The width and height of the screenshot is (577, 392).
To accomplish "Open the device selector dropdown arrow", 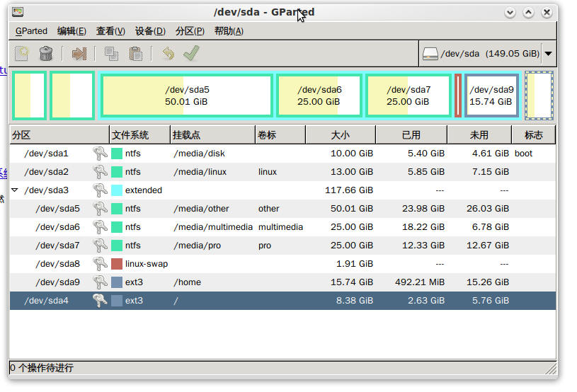I will click(548, 54).
